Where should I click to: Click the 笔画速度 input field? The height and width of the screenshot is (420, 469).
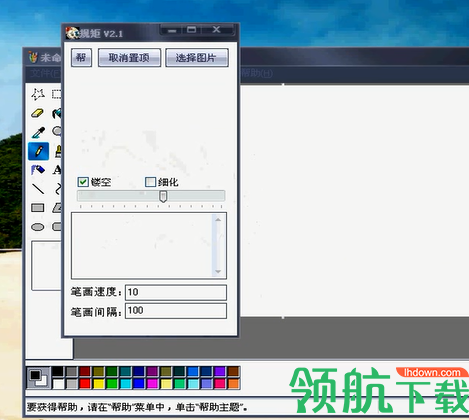coord(176,292)
